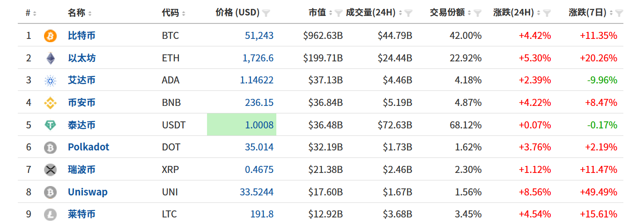The height and width of the screenshot is (224, 644).
Task: Open the 艾达币 link
Action: [x=81, y=80]
